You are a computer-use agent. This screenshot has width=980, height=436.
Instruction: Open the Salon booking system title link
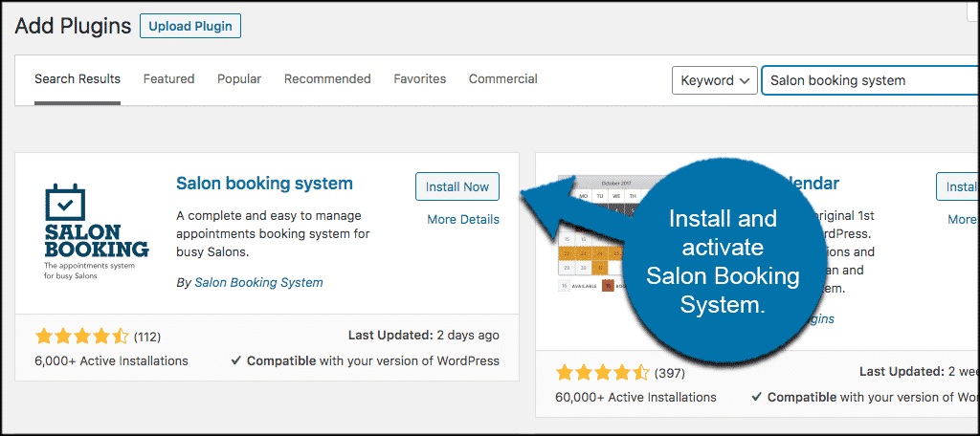coord(264,184)
